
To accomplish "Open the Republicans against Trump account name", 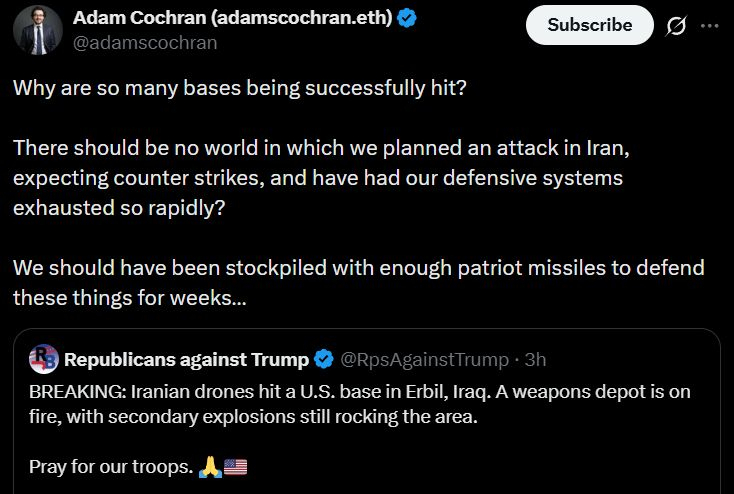I will [x=186, y=359].
